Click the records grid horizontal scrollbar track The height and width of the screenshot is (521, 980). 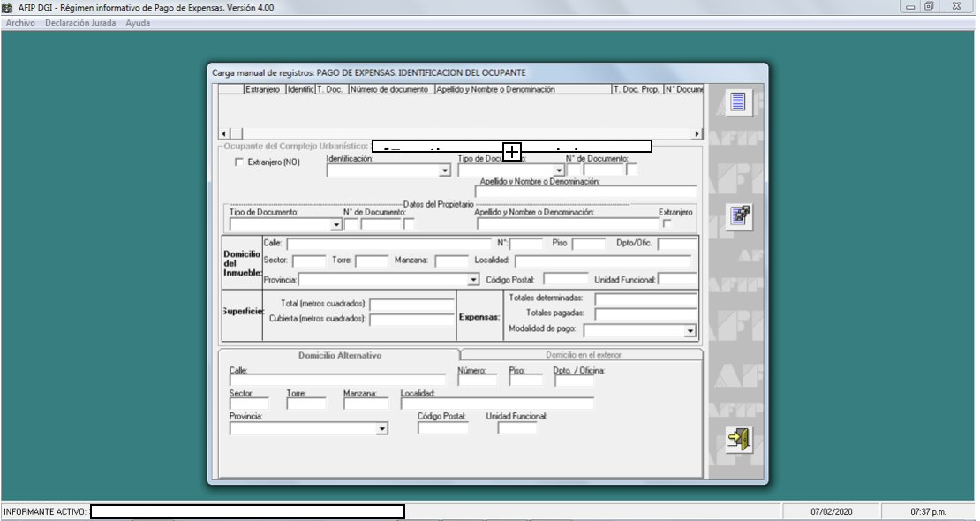coord(459,133)
